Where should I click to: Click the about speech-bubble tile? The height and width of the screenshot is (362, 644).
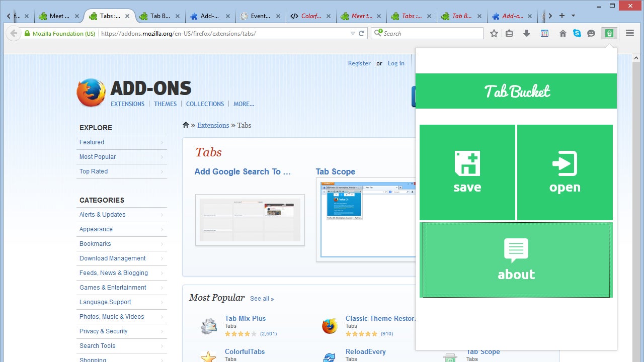click(516, 260)
